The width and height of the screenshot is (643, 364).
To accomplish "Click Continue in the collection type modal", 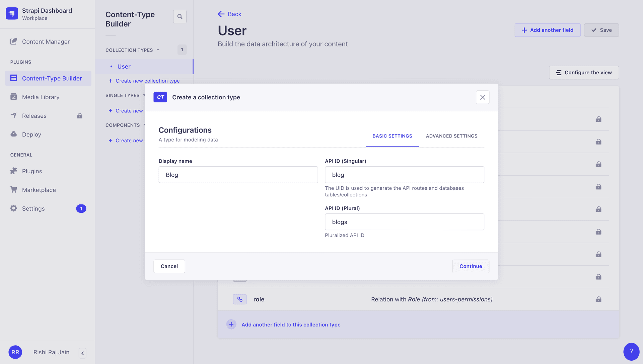I will click(x=471, y=266).
